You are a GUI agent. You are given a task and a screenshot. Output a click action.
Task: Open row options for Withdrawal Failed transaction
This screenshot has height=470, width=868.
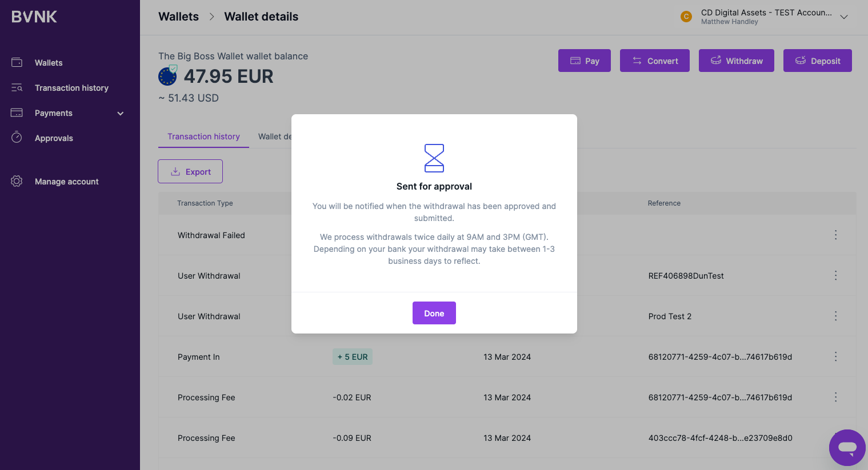click(835, 235)
